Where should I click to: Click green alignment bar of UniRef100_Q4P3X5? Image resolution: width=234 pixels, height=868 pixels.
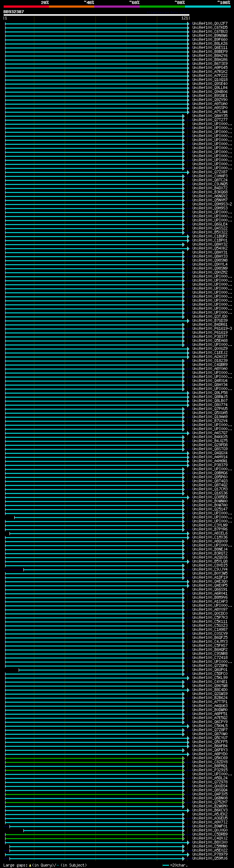point(95,794)
